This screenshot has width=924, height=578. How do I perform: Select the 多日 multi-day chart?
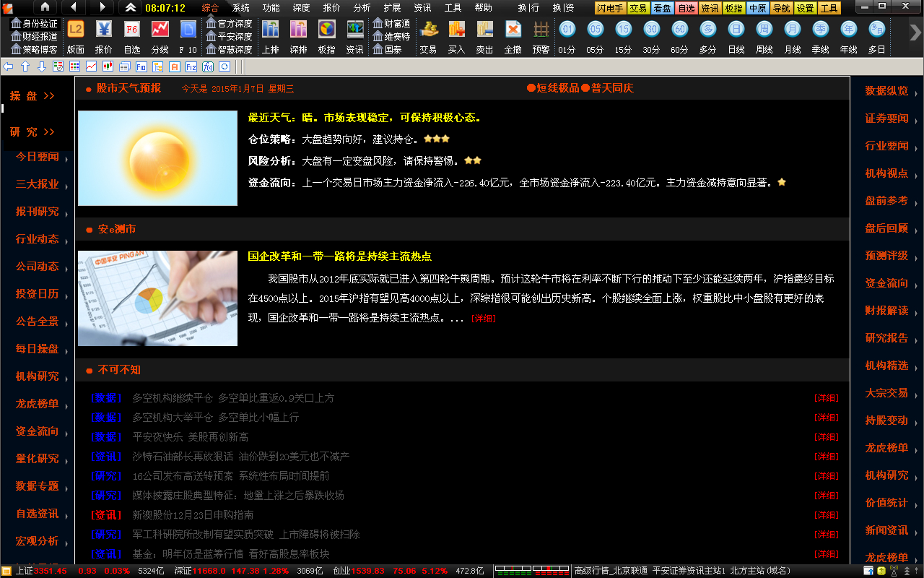(x=877, y=37)
